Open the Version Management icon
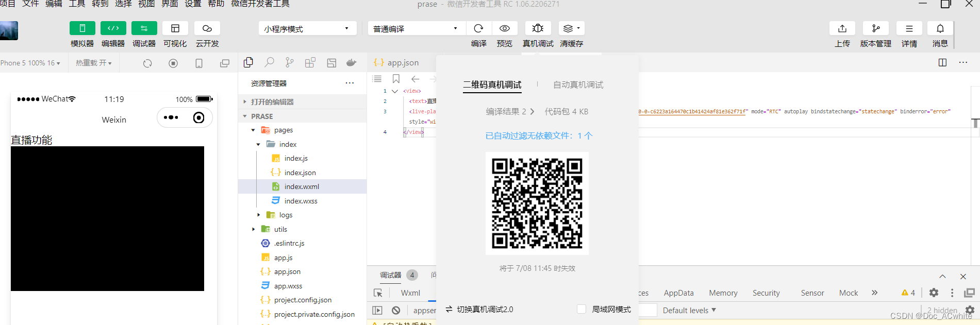 pyautogui.click(x=876, y=28)
